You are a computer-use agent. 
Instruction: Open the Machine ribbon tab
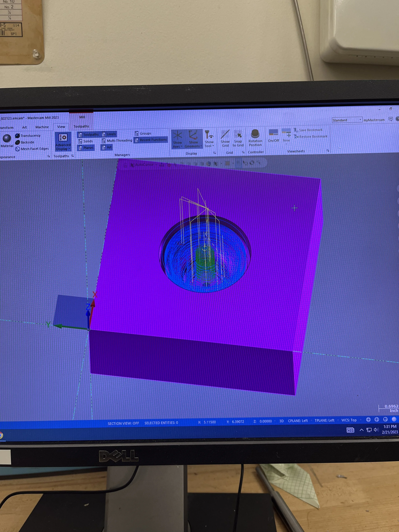coord(42,127)
